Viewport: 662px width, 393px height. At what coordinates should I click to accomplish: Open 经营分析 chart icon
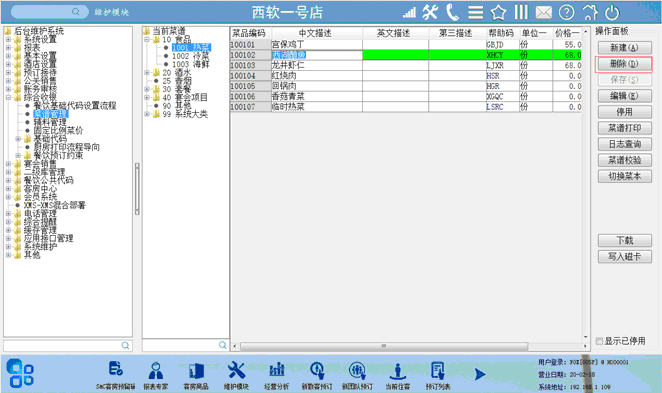pyautogui.click(x=277, y=375)
